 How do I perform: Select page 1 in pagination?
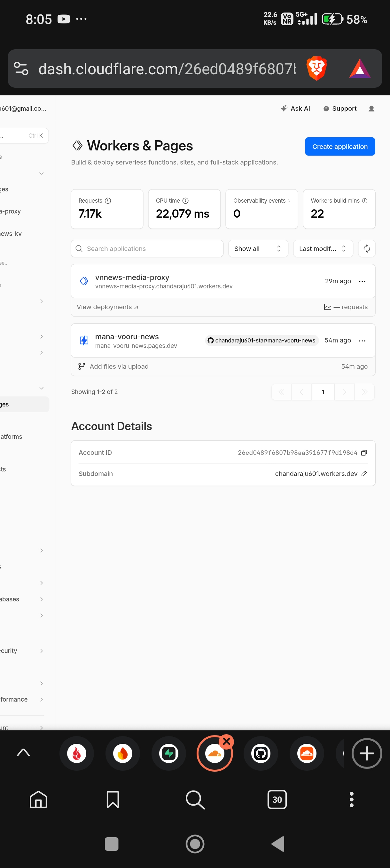[323, 392]
